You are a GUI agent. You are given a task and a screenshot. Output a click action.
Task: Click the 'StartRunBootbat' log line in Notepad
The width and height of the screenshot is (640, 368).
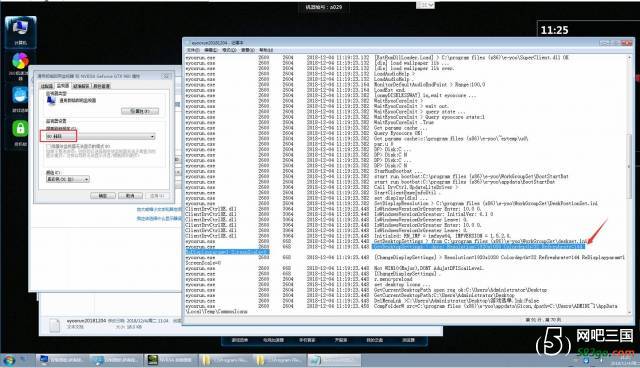[393, 171]
